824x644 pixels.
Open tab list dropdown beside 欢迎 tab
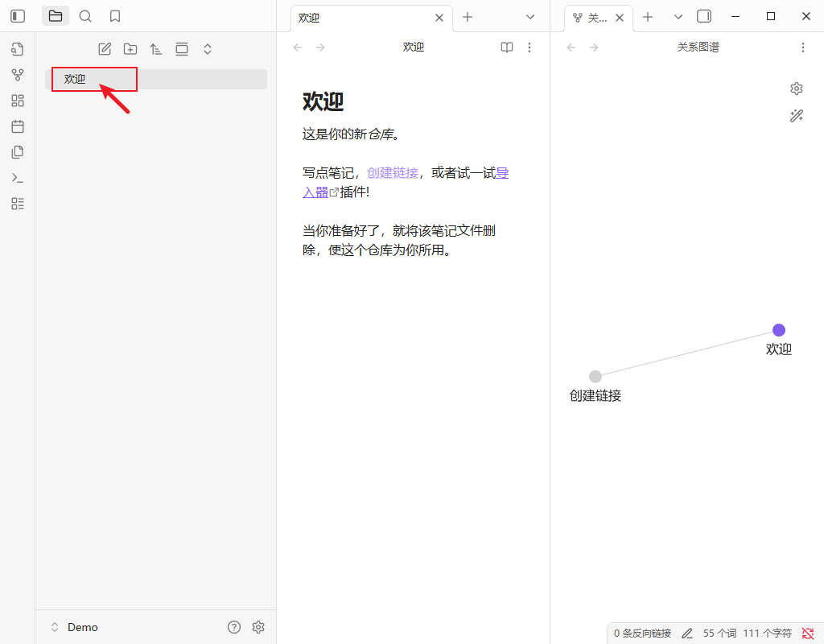(x=530, y=17)
